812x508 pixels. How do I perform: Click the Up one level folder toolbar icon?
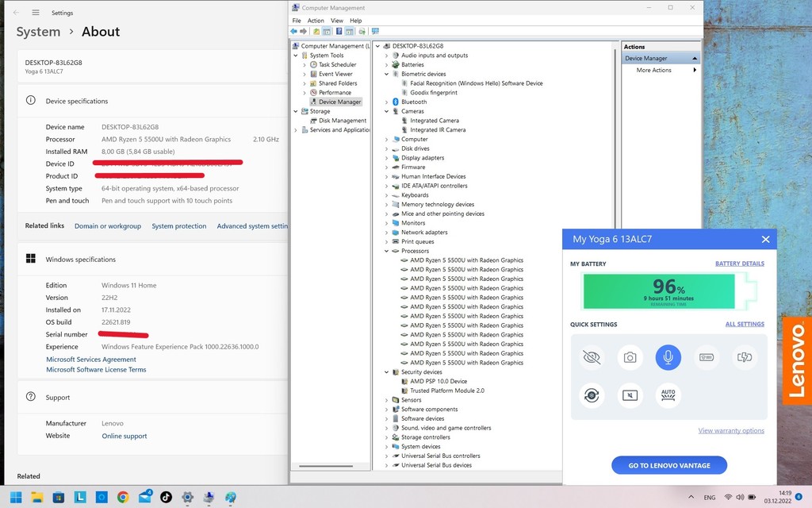[316, 32]
